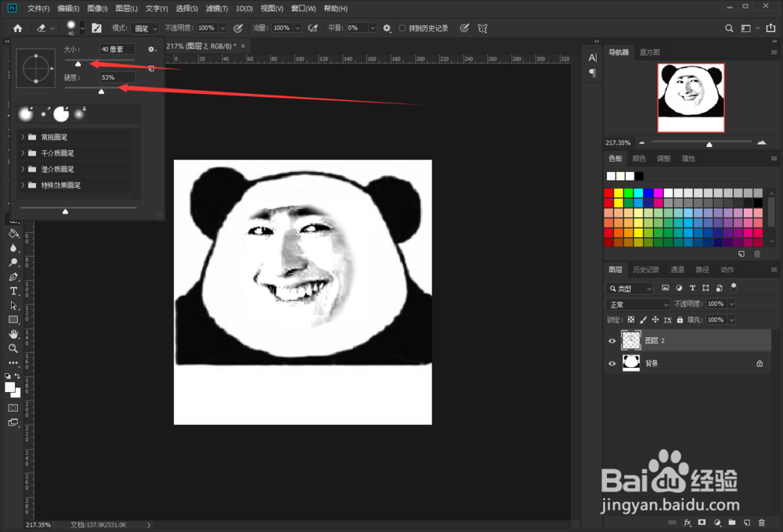
Task: Open the 文件(F) menu
Action: [x=38, y=9]
